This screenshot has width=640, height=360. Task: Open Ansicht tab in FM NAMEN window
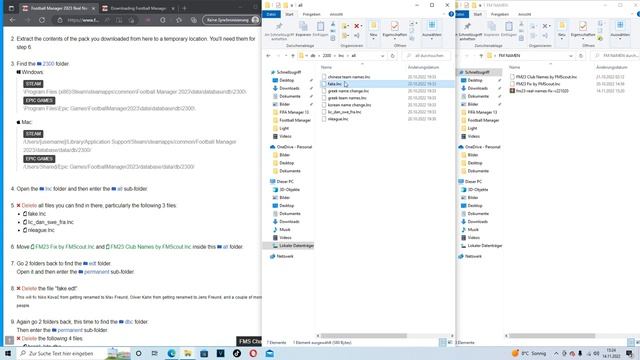coord(524,14)
